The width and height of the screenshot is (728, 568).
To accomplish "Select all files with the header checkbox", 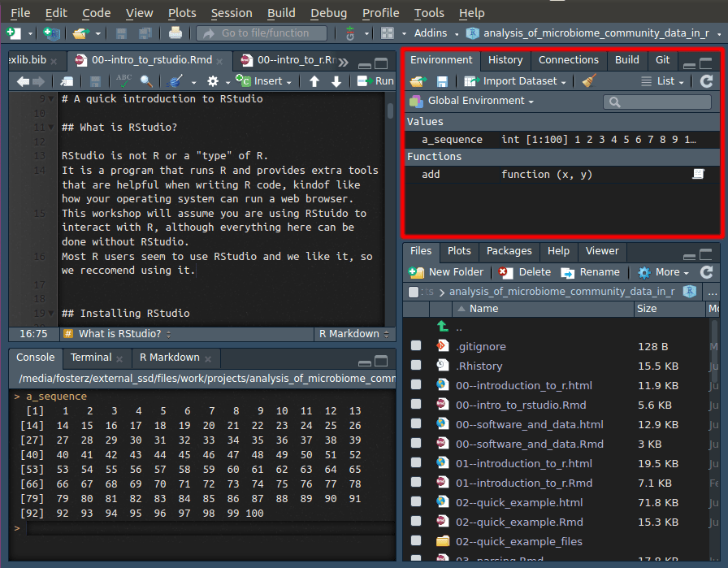I will [x=415, y=292].
